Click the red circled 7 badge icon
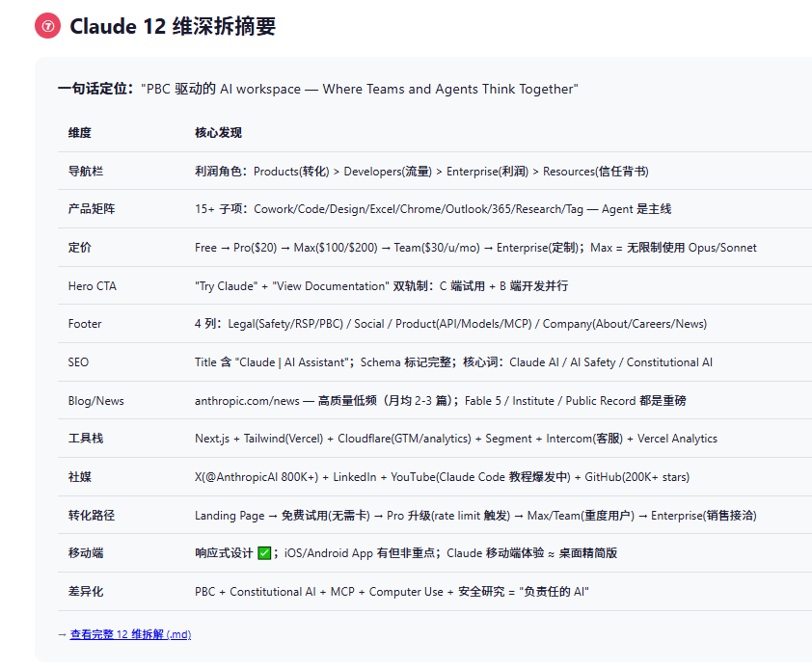The width and height of the screenshot is (812, 668). click(47, 26)
